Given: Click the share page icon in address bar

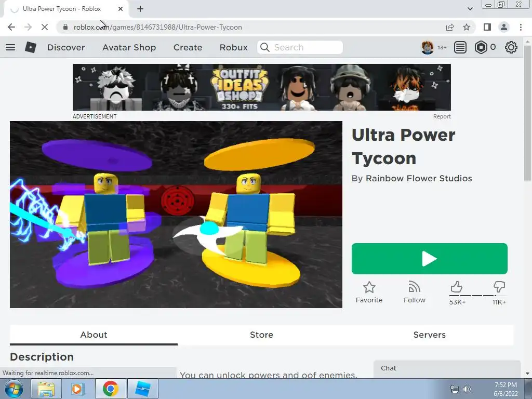Looking at the screenshot, I should pos(450,27).
